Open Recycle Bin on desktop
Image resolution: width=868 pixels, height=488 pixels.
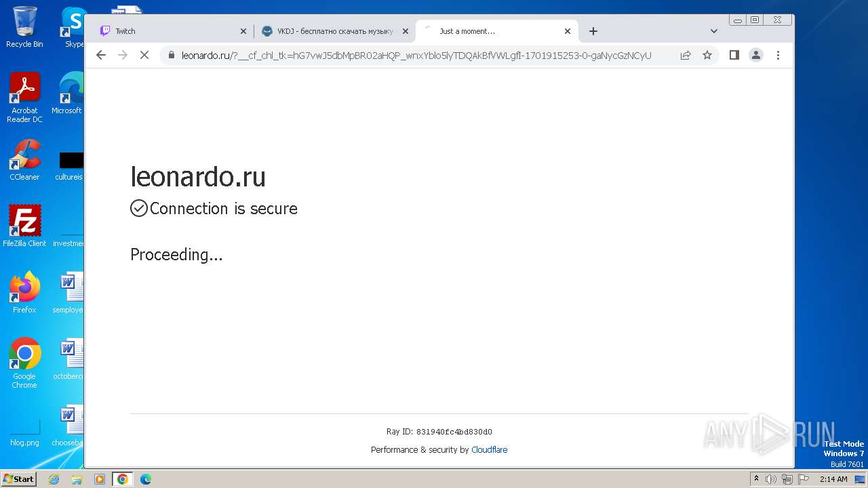[24, 26]
